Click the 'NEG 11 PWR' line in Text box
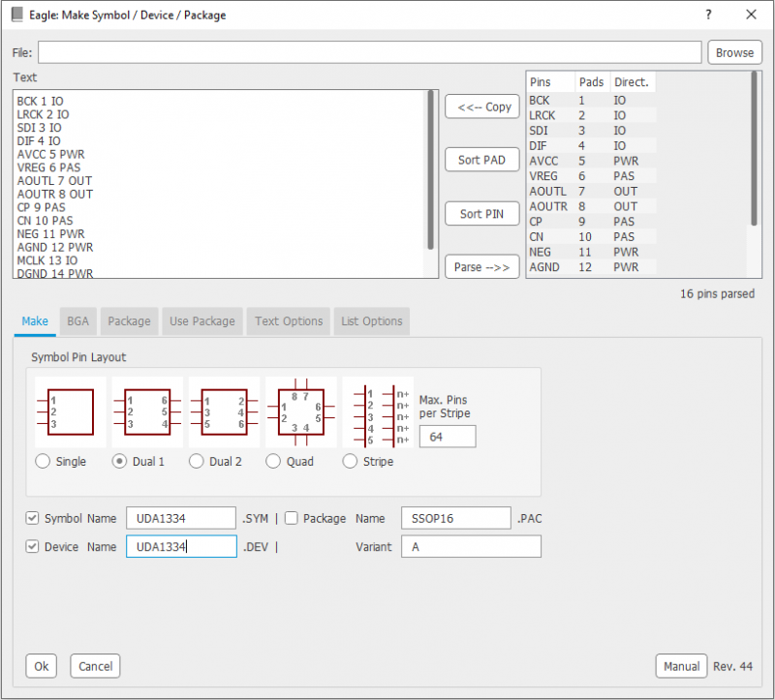The width and height of the screenshot is (775, 700). (50, 234)
